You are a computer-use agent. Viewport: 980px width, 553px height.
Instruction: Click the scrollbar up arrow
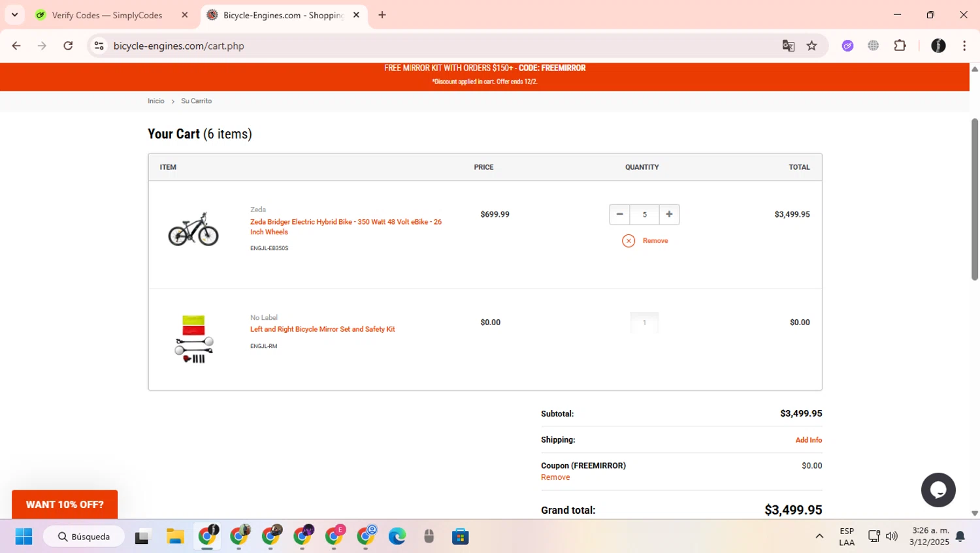[975, 69]
